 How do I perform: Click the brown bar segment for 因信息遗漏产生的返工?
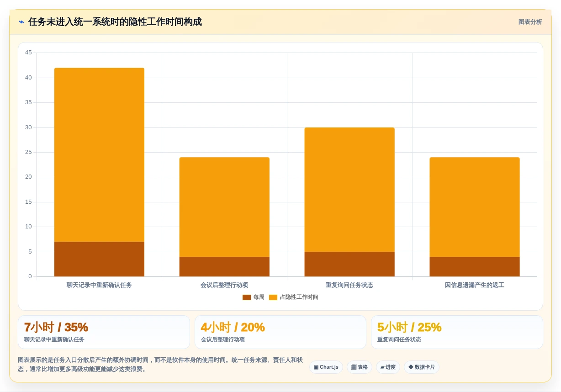pyautogui.click(x=475, y=266)
